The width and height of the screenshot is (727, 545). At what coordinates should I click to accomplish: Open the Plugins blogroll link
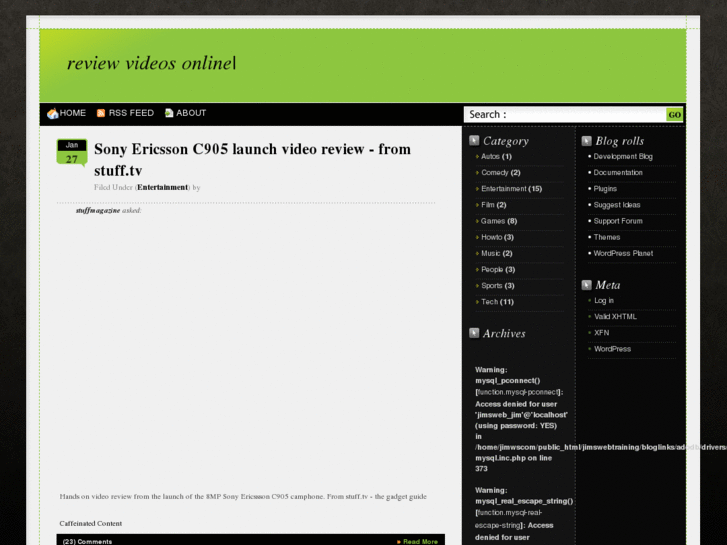[605, 189]
